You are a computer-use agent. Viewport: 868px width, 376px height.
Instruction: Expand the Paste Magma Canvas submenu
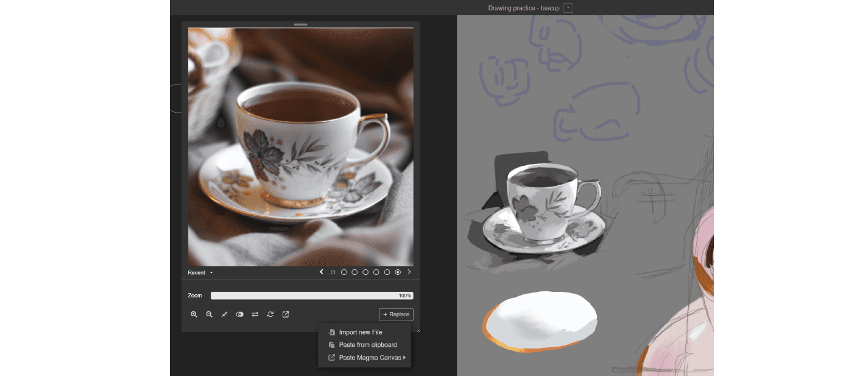370,358
